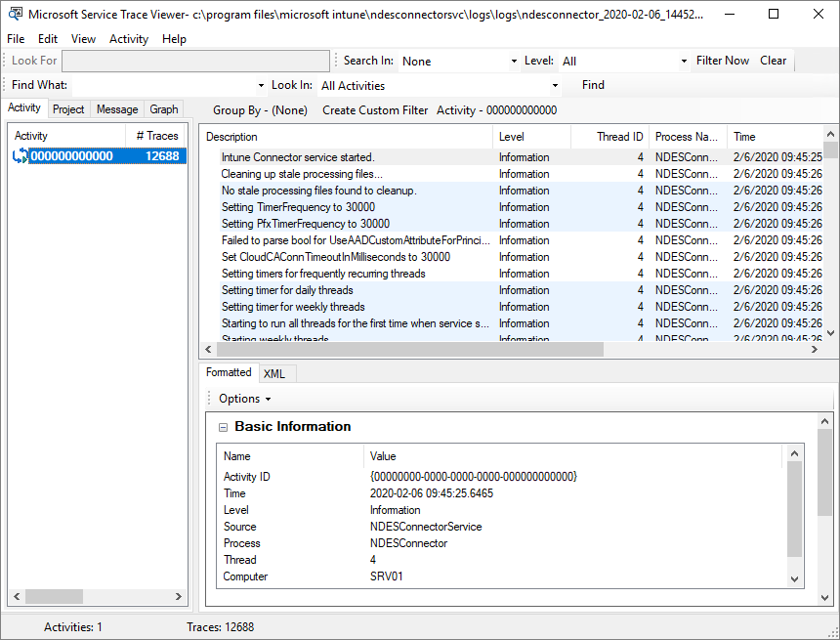Image resolution: width=840 pixels, height=640 pixels.
Task: Click activity panel horizontal scrollbar right arrow
Action: pyautogui.click(x=179, y=596)
